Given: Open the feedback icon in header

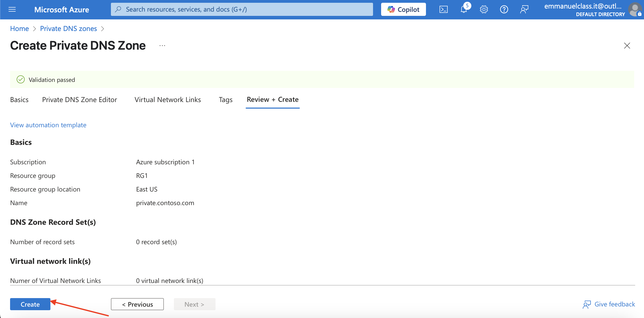Looking at the screenshot, I should 524,10.
